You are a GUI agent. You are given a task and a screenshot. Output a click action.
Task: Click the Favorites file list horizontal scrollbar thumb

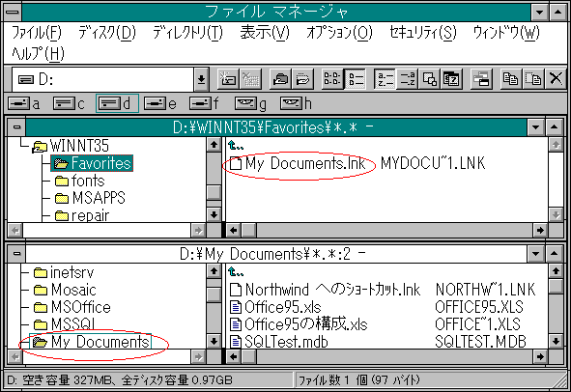(x=249, y=230)
